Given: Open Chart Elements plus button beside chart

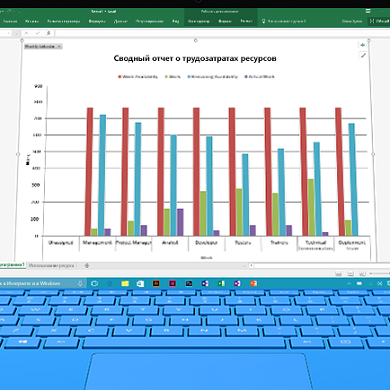Looking at the screenshot, I should pyautogui.click(x=363, y=45).
